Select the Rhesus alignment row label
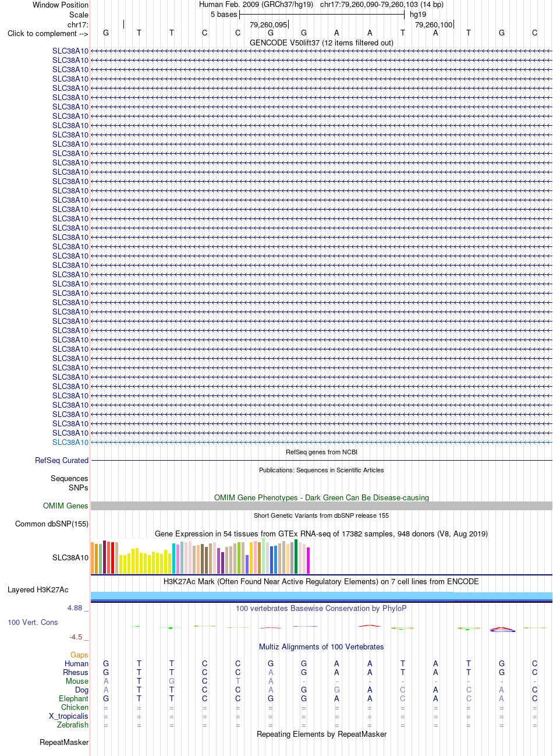 pyautogui.click(x=76, y=672)
